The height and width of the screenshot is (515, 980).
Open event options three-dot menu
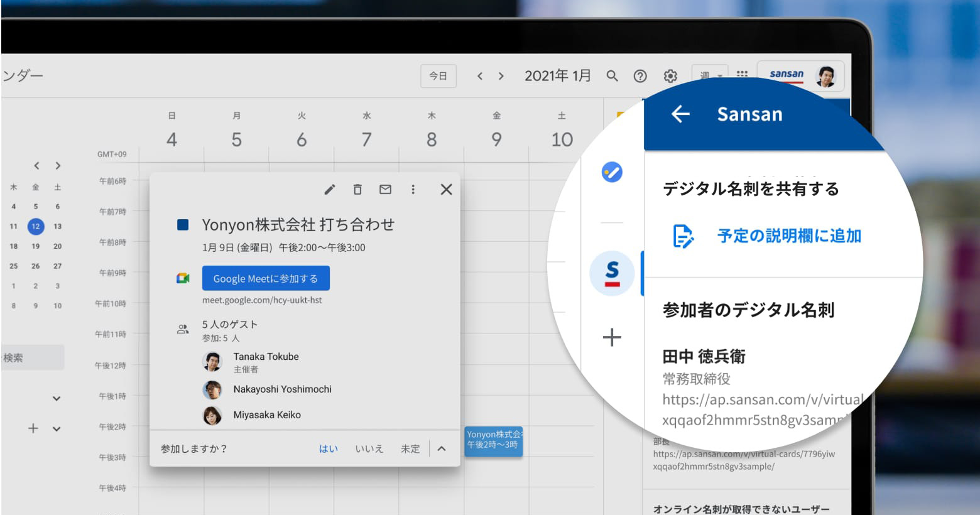413,189
